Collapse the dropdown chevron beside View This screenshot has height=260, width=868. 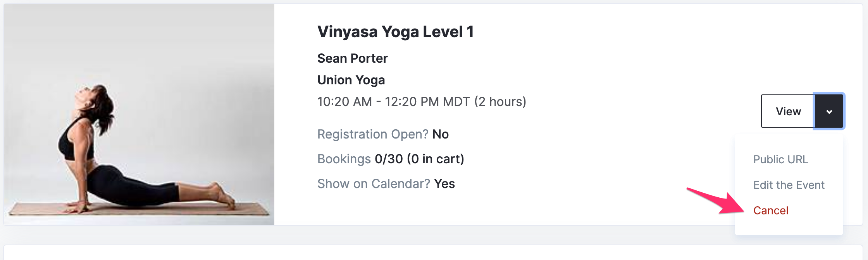coord(829,111)
